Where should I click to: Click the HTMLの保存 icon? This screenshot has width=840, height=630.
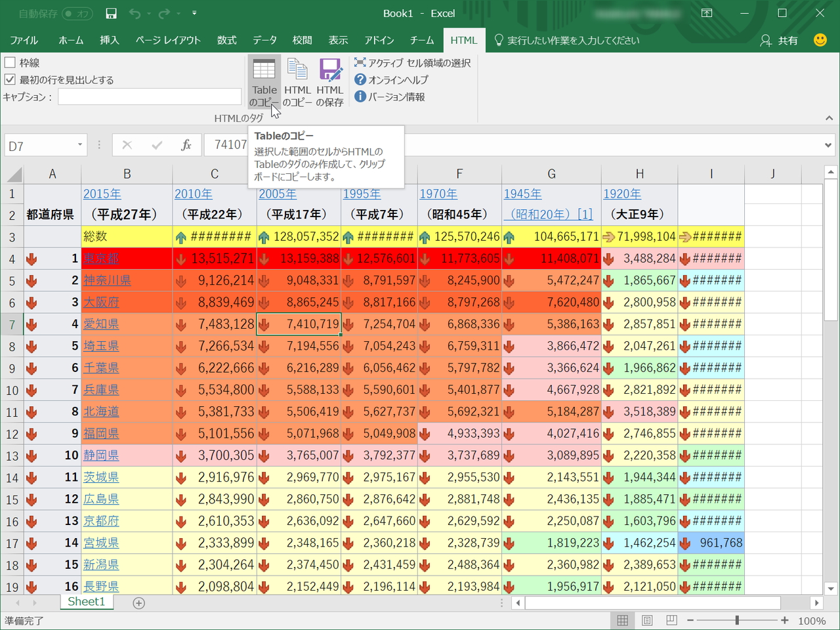(330, 79)
